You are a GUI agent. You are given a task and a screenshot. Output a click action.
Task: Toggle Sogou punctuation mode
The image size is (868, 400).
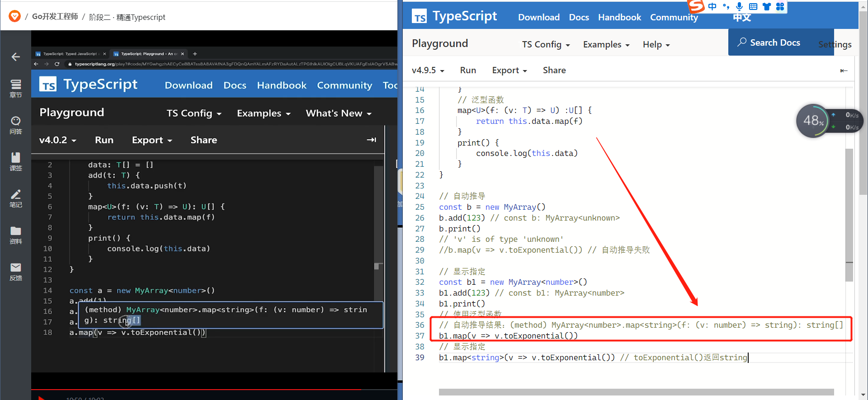(726, 6)
